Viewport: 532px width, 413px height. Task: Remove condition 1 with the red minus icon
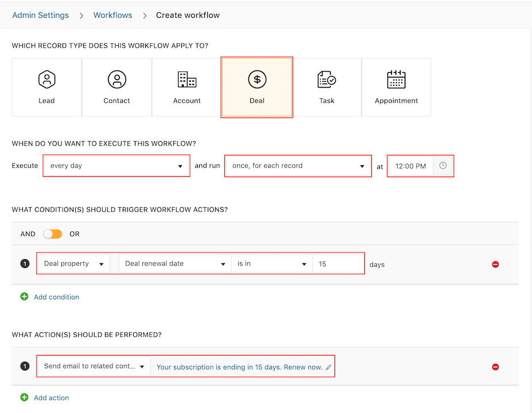pyautogui.click(x=495, y=264)
